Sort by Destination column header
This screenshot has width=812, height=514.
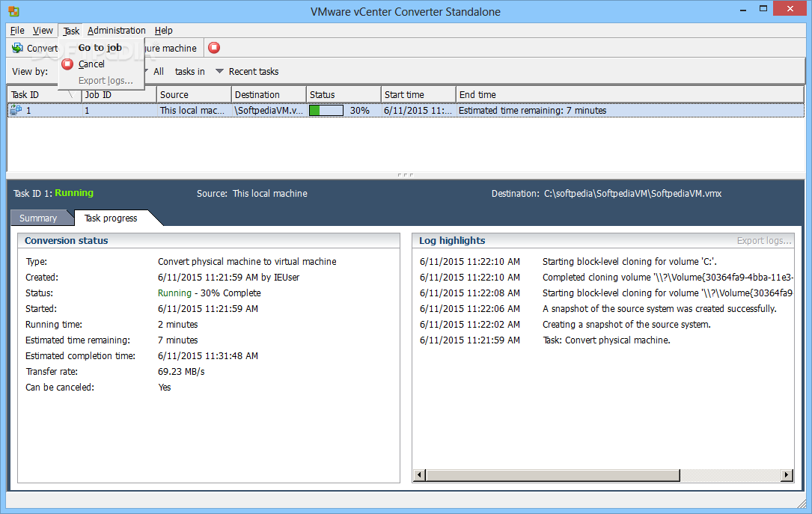click(269, 95)
